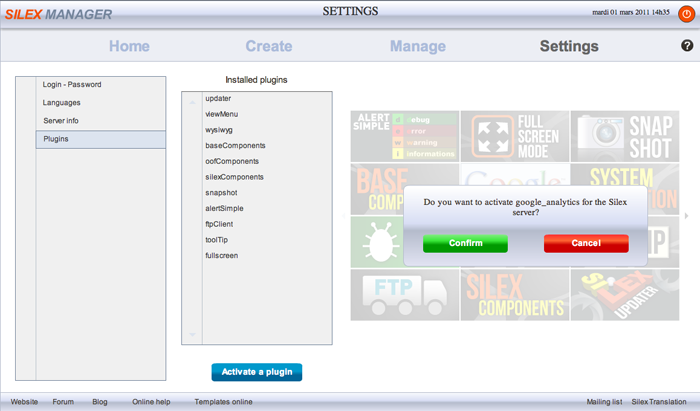Cancel the plugin activation dialog

click(x=586, y=243)
